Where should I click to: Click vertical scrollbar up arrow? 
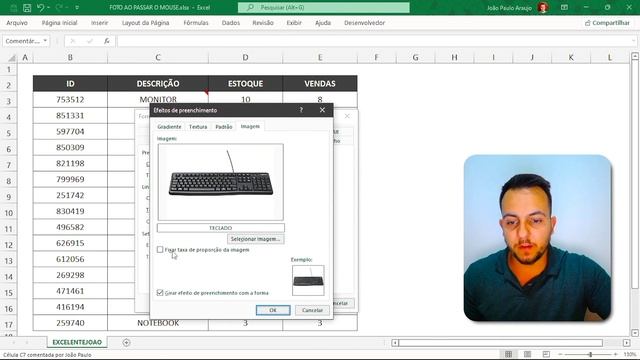tap(635, 56)
